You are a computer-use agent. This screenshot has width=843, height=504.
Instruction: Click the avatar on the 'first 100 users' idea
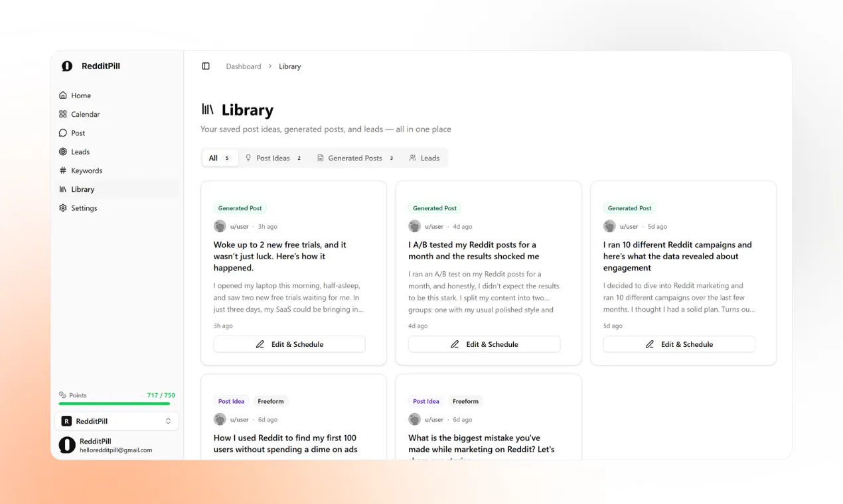pos(220,419)
